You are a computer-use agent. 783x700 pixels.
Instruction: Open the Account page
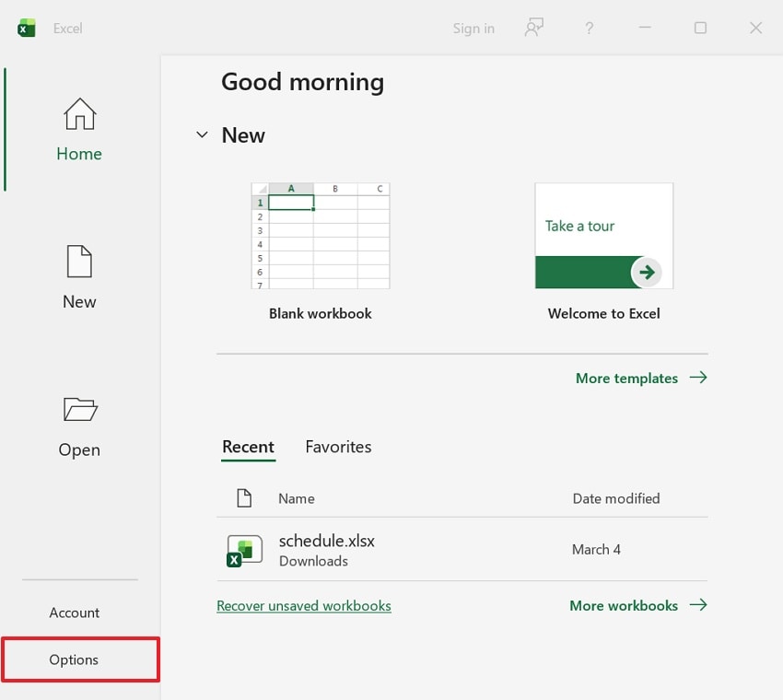(x=75, y=612)
